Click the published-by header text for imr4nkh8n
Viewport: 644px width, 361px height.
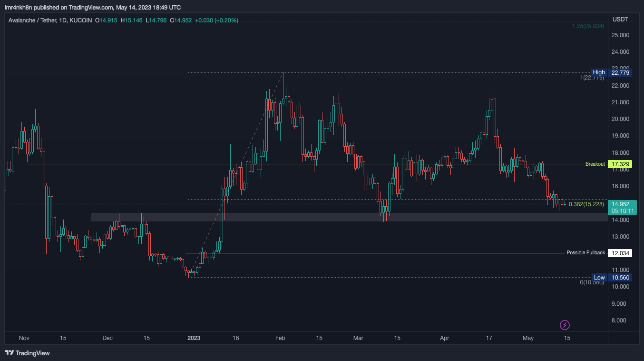click(x=93, y=7)
